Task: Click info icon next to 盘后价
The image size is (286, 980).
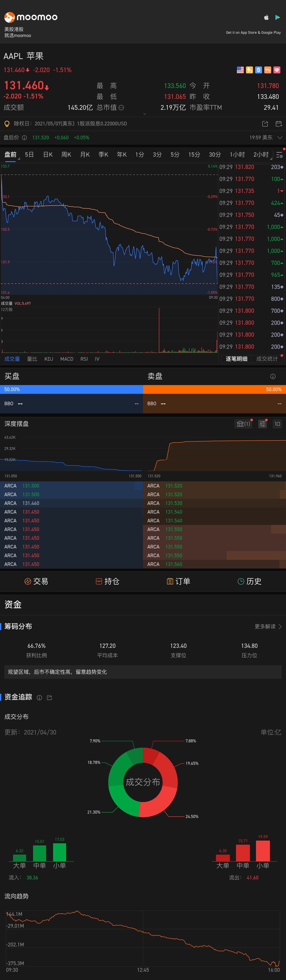Action: pos(24,138)
